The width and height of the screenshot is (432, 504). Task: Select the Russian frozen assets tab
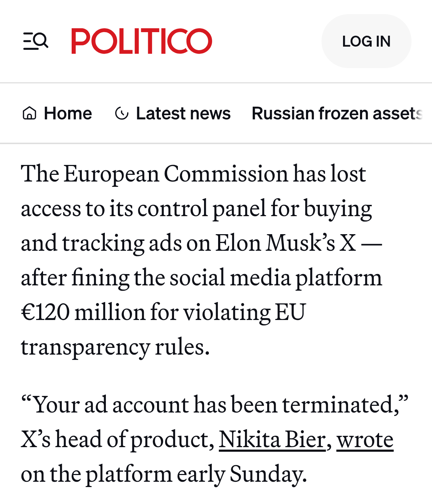pos(337,113)
